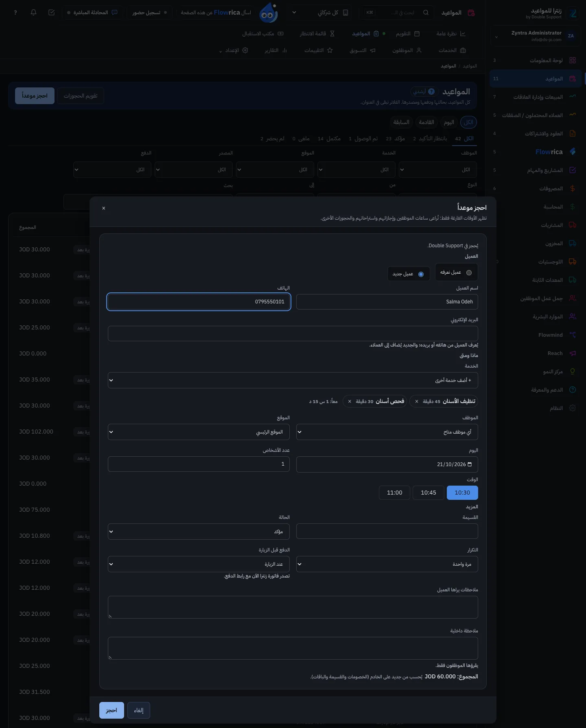Click the البريد الإلكتروني email field

coord(293,333)
